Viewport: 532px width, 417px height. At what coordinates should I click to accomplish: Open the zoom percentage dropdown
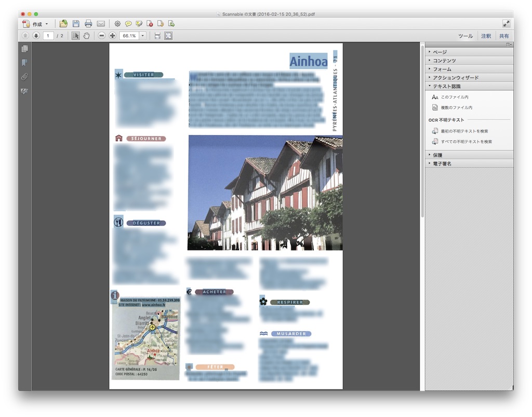142,36
